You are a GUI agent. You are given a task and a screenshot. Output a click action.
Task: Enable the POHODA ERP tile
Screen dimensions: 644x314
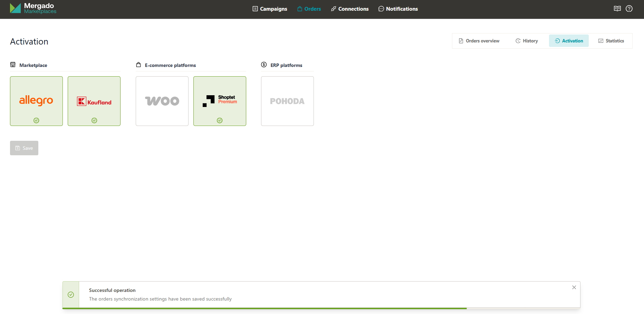[287, 101]
